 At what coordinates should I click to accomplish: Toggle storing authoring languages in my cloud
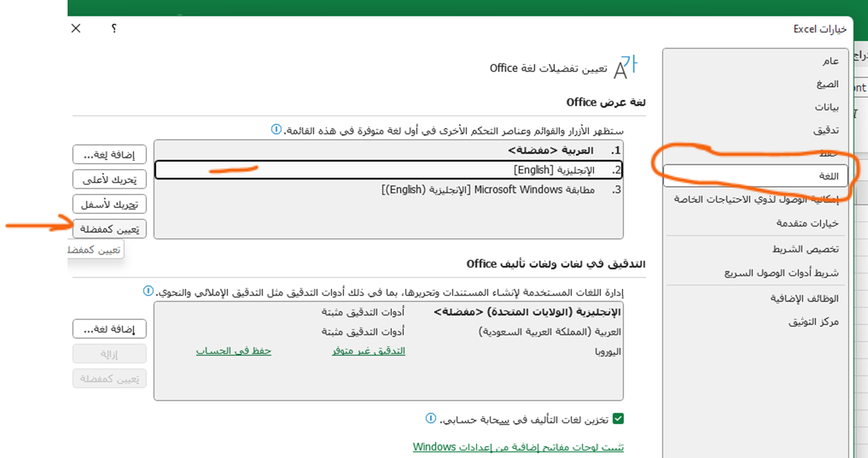click(618, 419)
